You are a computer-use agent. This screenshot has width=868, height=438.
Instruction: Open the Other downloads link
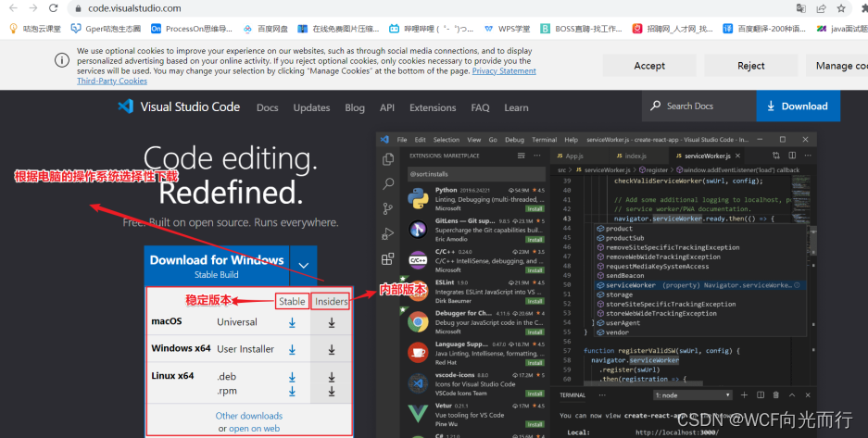pyautogui.click(x=248, y=416)
